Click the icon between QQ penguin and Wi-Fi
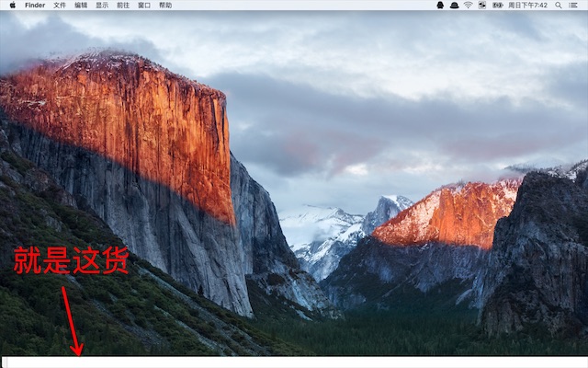Image resolution: width=588 pixels, height=368 pixels. click(454, 5)
